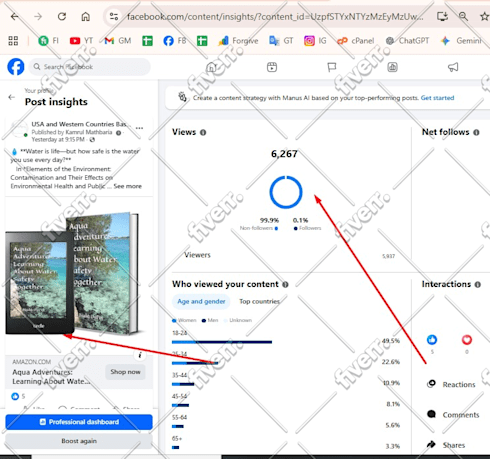Go back using browser back arrow
This screenshot has height=459, width=490.
tap(15, 16)
